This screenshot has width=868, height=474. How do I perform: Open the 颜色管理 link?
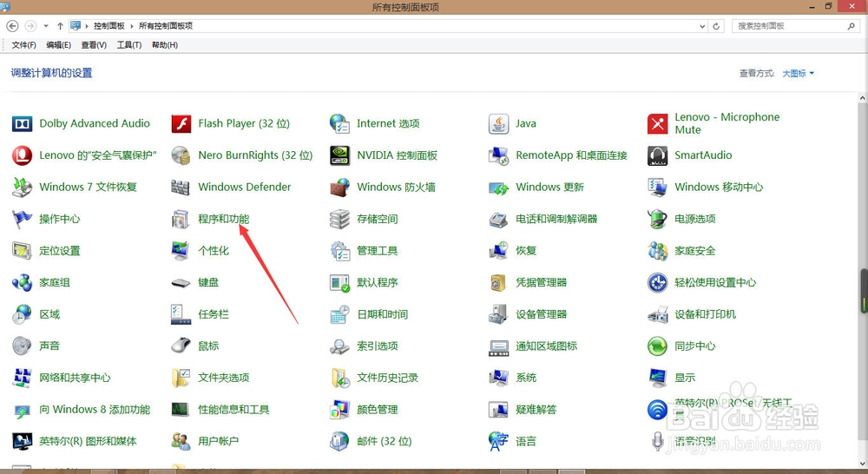[378, 410]
